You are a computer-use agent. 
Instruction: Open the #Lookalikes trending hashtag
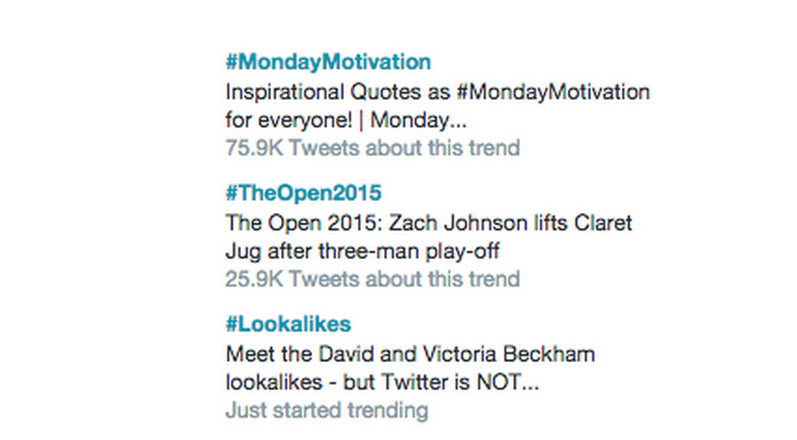288,324
